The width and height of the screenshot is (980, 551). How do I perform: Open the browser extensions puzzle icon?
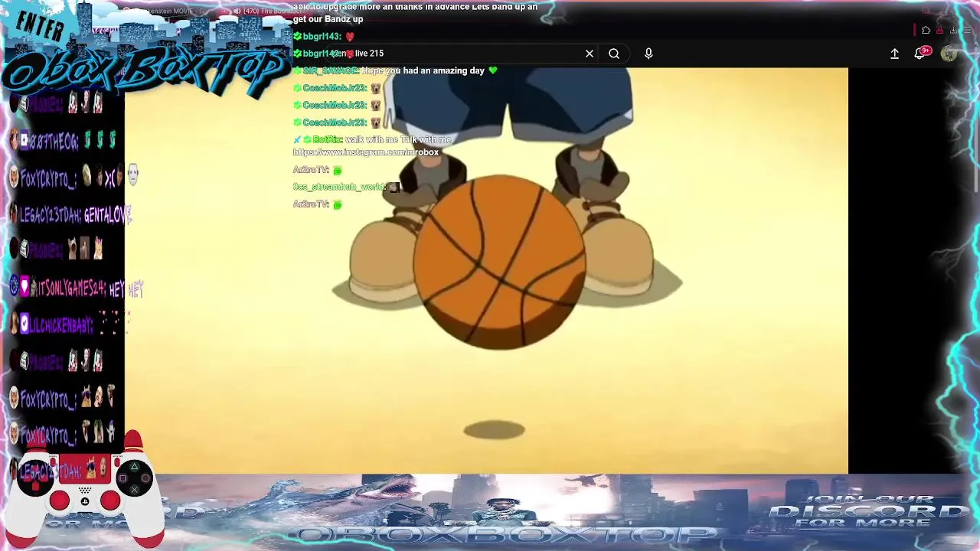pyautogui.click(x=926, y=31)
